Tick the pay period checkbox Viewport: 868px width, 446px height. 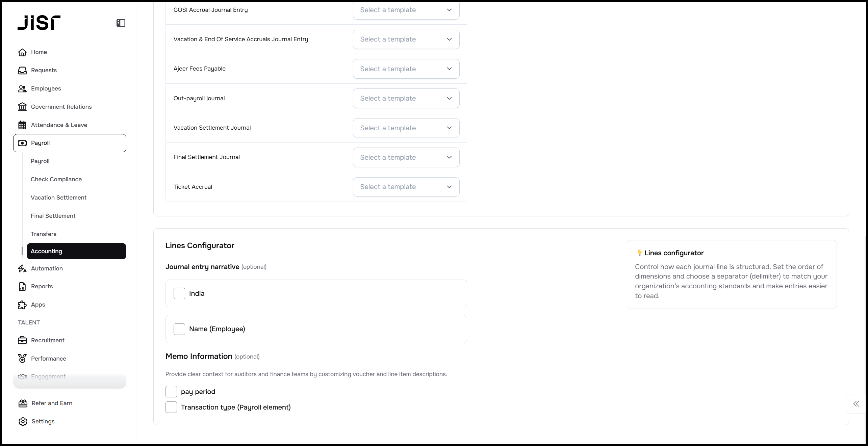click(x=171, y=392)
